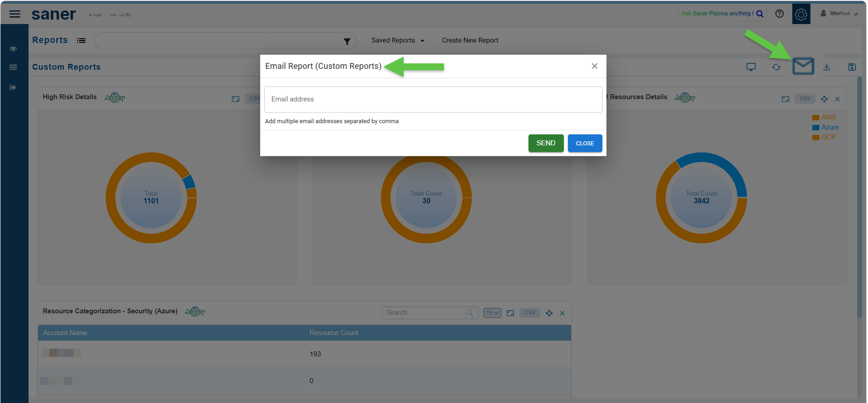Open the user account dropdown
The height and width of the screenshot is (403, 868).
pyautogui.click(x=839, y=14)
